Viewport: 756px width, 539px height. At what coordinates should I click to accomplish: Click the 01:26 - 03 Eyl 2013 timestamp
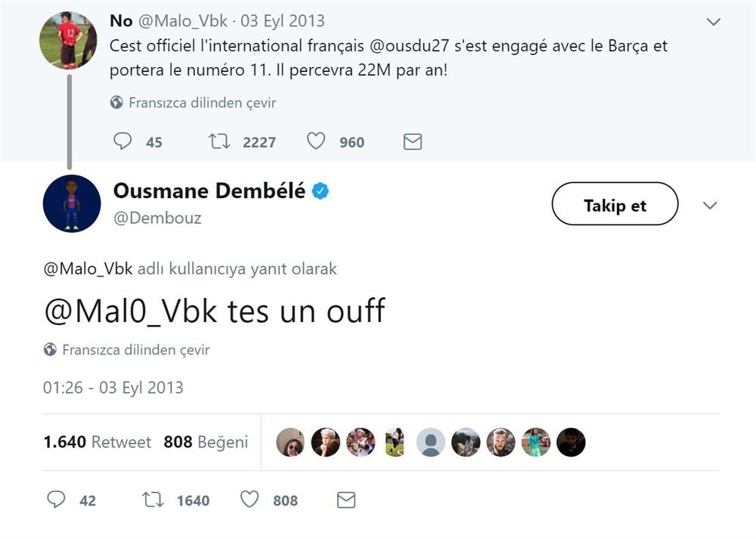[113, 388]
